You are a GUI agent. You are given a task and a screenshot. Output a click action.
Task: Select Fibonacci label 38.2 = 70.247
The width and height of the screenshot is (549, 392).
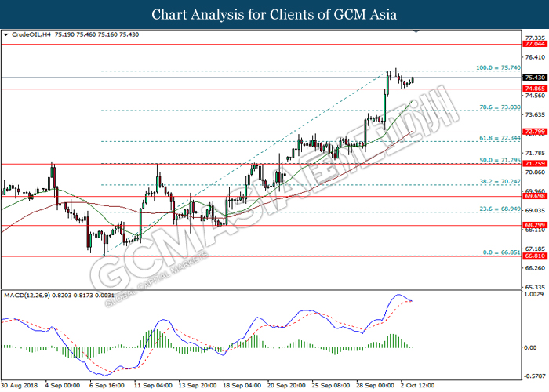click(x=500, y=182)
